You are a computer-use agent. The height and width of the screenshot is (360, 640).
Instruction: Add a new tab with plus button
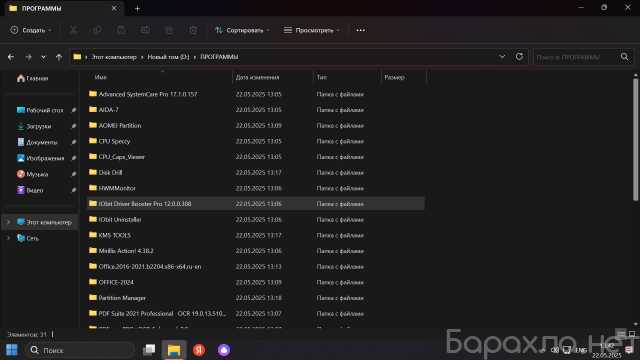coord(137,8)
